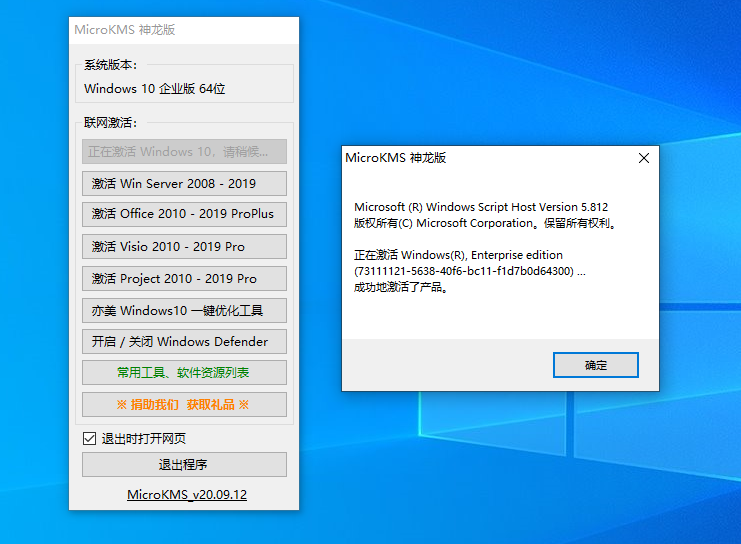741x544 pixels.
Task: Click the greyed-out 正在激活 Windows 10 button
Action: pyautogui.click(x=184, y=151)
